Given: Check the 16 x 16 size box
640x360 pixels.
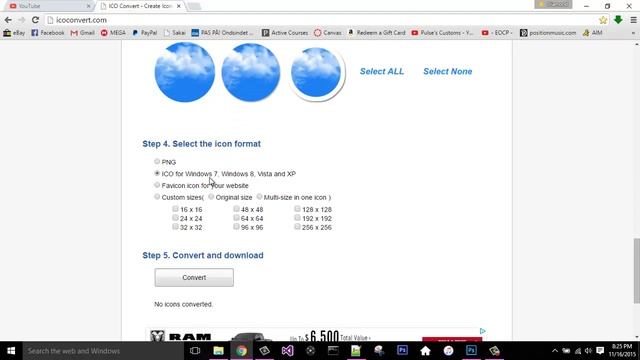Looking at the screenshot, I should point(175,209).
